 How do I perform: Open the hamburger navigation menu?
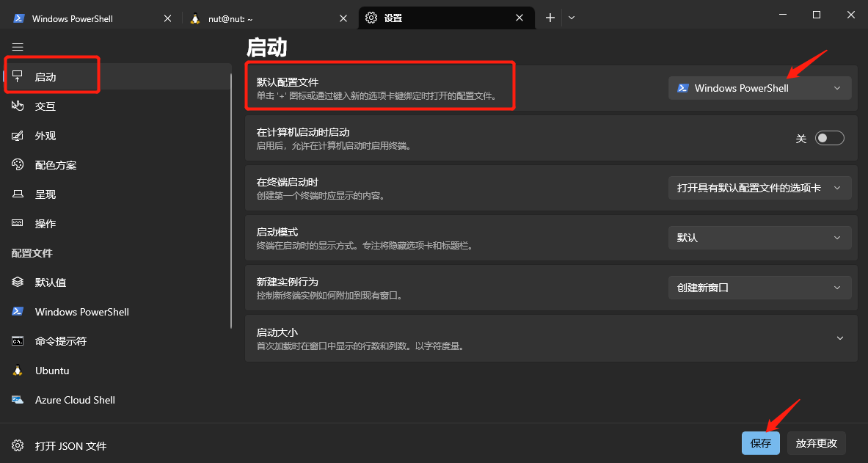click(x=18, y=47)
